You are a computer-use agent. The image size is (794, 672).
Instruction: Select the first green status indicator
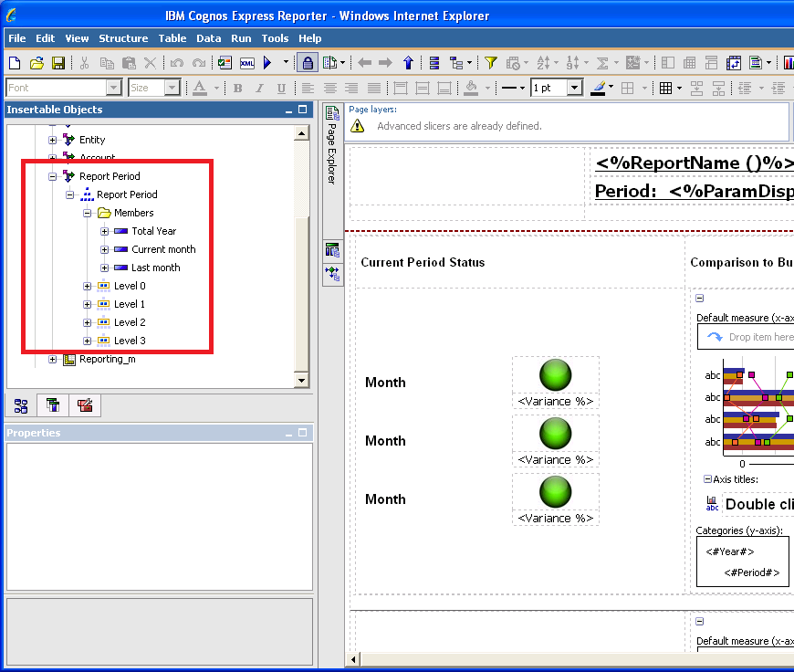click(556, 375)
